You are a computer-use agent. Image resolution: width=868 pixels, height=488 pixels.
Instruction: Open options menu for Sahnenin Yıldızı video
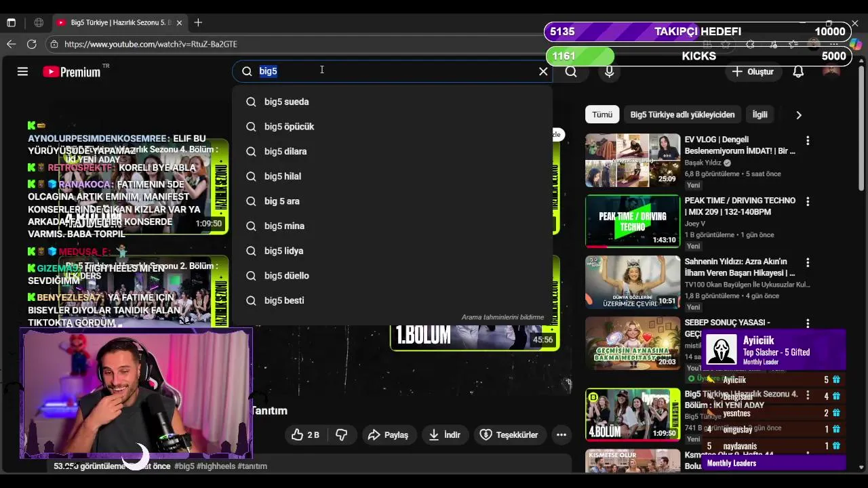(808, 263)
